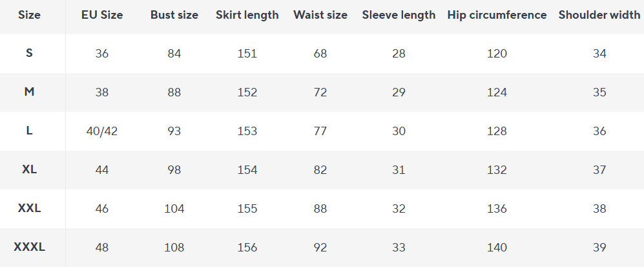Click the Skirt length column header
This screenshot has width=644, height=267.
click(247, 15)
